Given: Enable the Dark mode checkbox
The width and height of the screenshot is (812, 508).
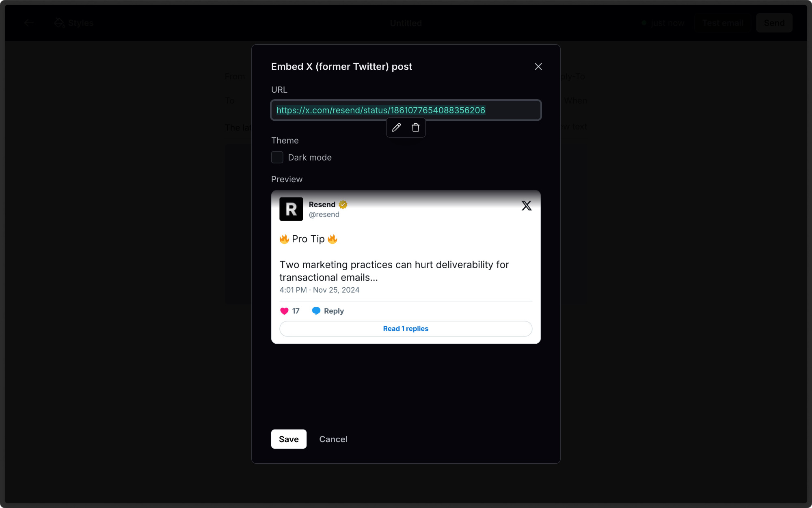Looking at the screenshot, I should click(277, 157).
